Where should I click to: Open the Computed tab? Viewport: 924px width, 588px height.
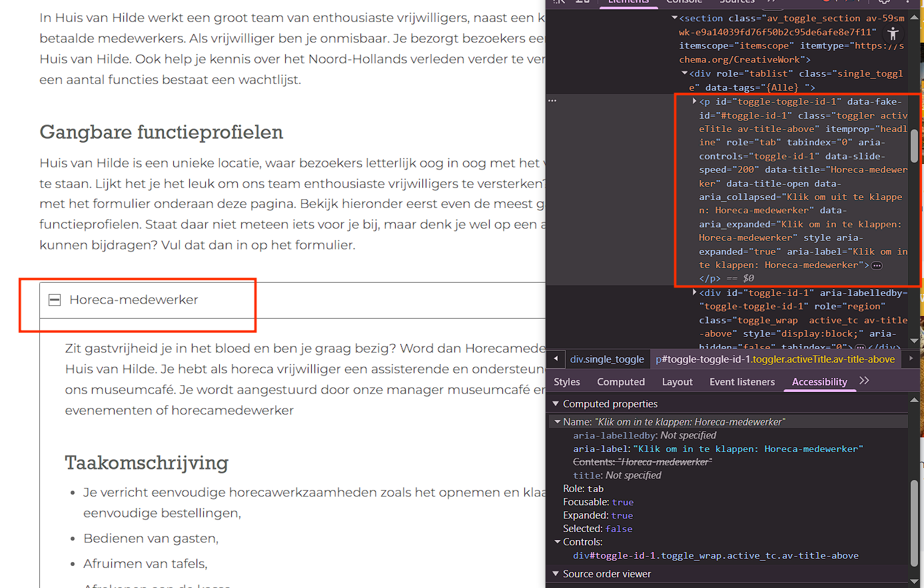point(620,382)
